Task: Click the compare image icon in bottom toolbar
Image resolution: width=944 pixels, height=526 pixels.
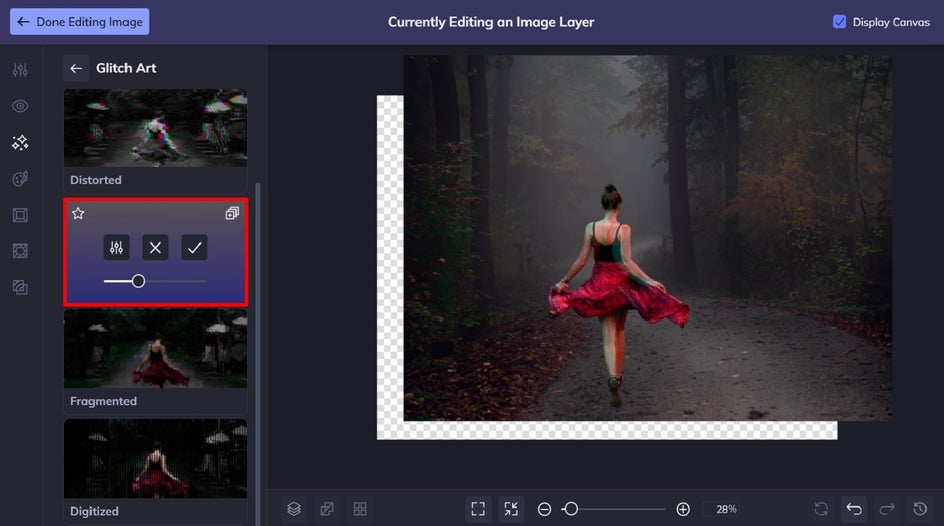Action: click(x=327, y=509)
